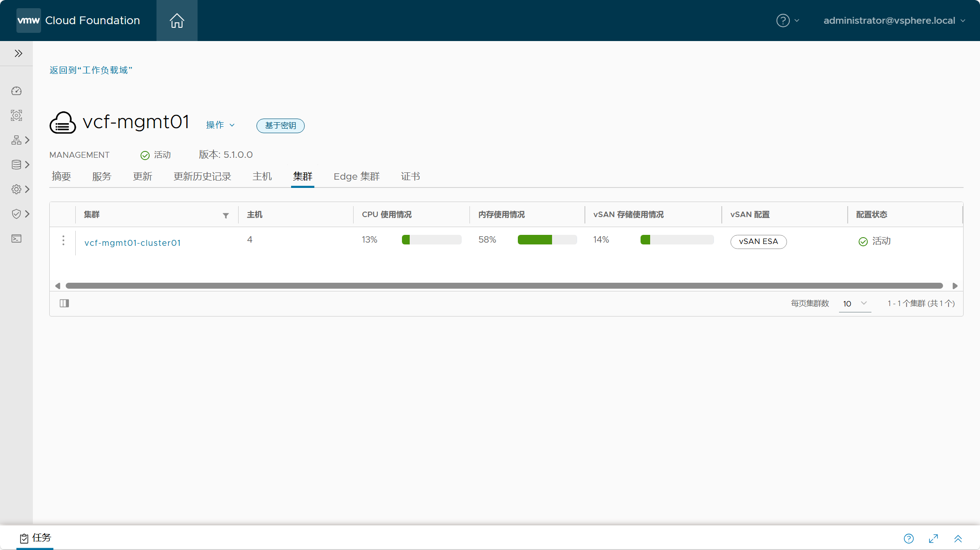Click the 内存使用情况 column header

coord(501,214)
